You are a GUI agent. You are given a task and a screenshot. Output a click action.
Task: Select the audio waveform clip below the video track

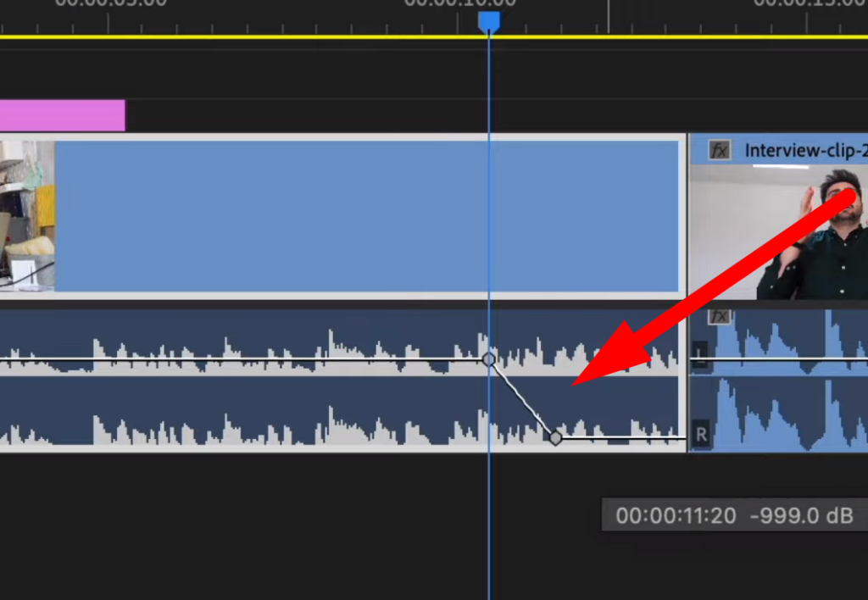pos(254,407)
